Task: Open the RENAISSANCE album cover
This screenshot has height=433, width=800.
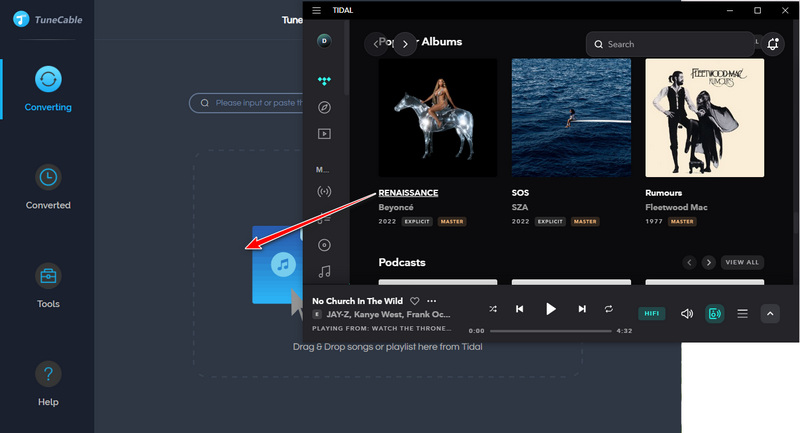Action: (x=438, y=118)
